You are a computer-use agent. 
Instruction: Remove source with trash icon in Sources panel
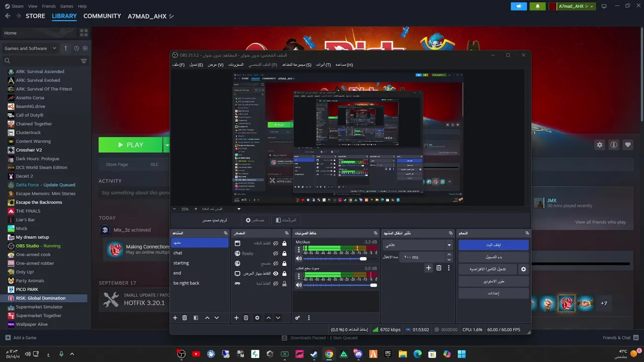[x=246, y=318]
